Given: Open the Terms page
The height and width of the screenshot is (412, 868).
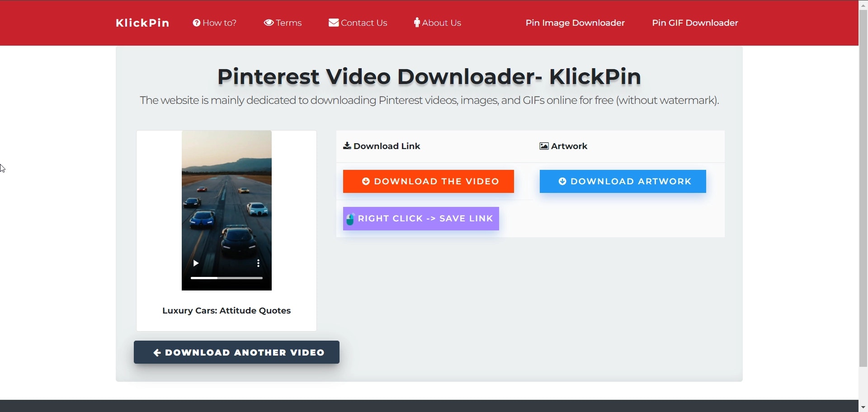Looking at the screenshot, I should pos(283,23).
